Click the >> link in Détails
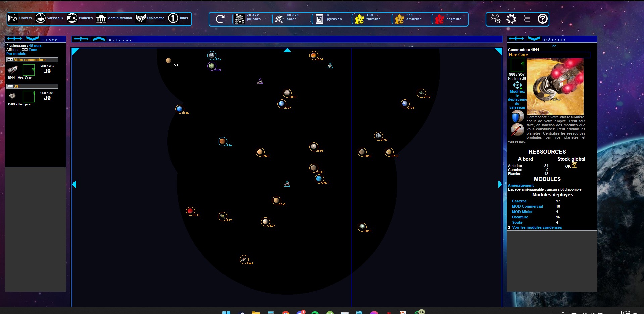644x314 pixels. [554, 46]
